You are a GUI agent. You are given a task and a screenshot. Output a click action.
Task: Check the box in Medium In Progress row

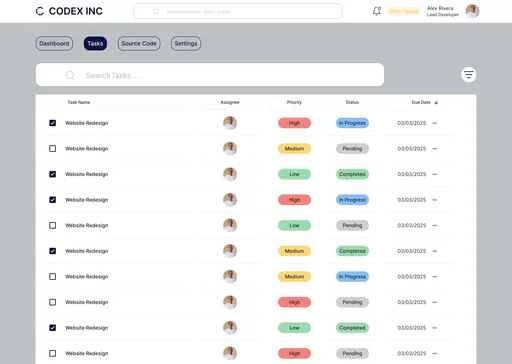(52, 276)
